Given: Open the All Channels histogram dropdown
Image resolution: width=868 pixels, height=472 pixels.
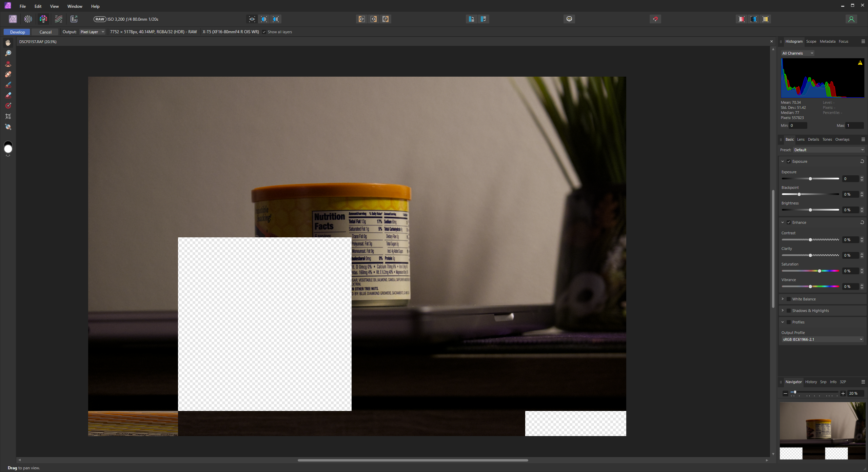Looking at the screenshot, I should 797,53.
